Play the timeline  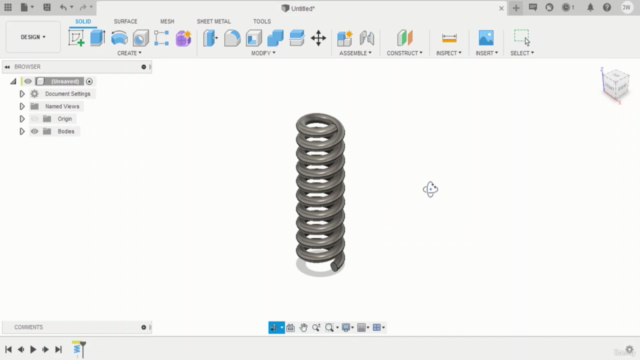[33, 349]
